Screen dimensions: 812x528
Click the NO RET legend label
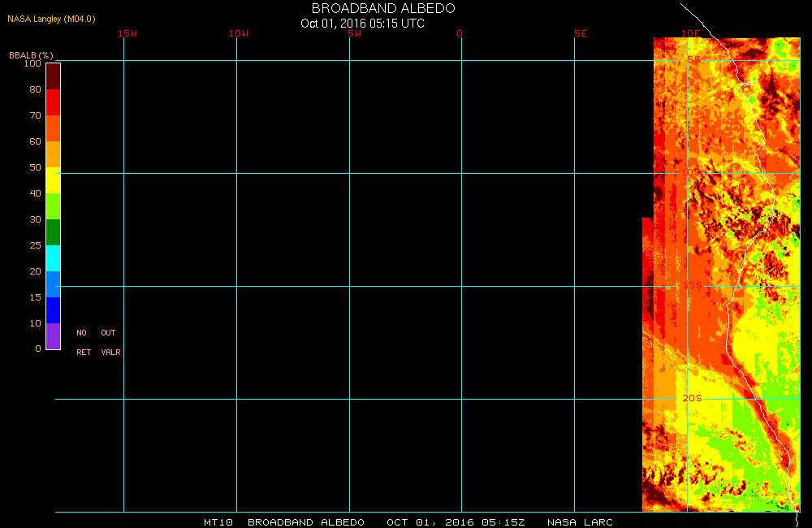tap(82, 342)
